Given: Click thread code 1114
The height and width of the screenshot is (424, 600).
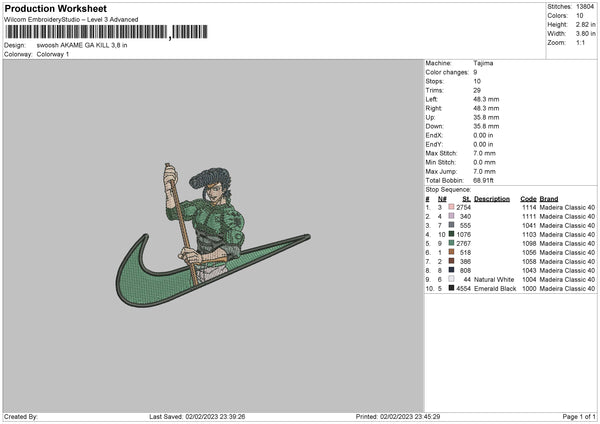Looking at the screenshot, I should (529, 207).
